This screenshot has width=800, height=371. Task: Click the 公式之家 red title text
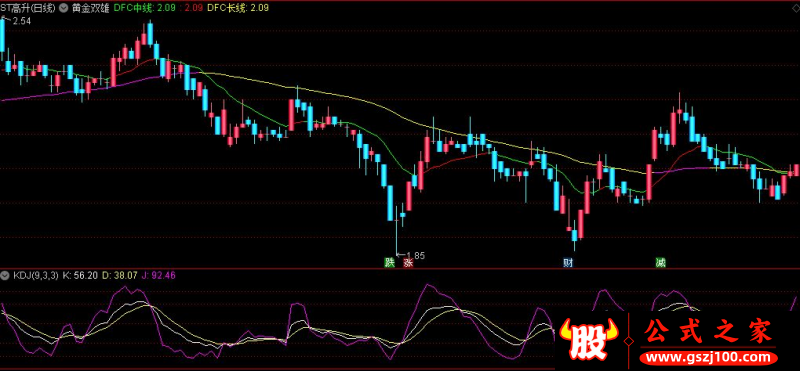click(x=709, y=332)
